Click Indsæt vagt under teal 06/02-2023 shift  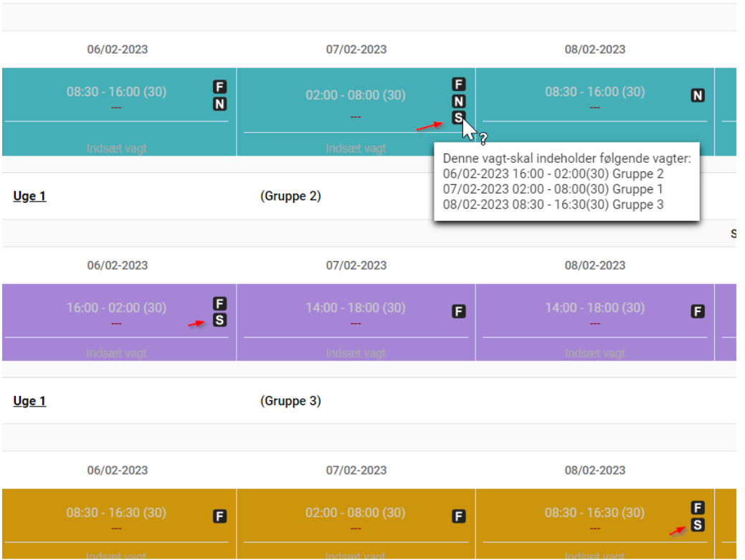(116, 148)
